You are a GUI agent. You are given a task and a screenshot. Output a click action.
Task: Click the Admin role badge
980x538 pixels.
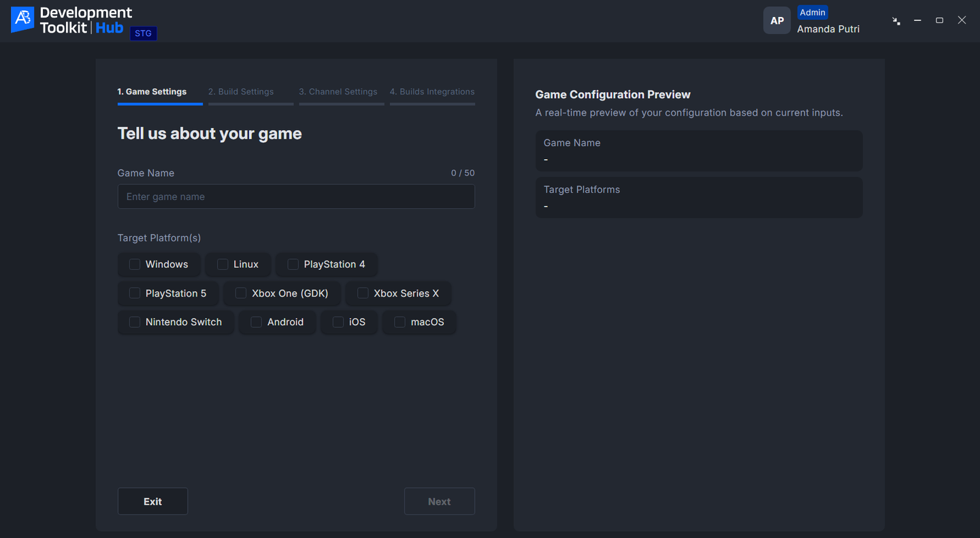(812, 12)
